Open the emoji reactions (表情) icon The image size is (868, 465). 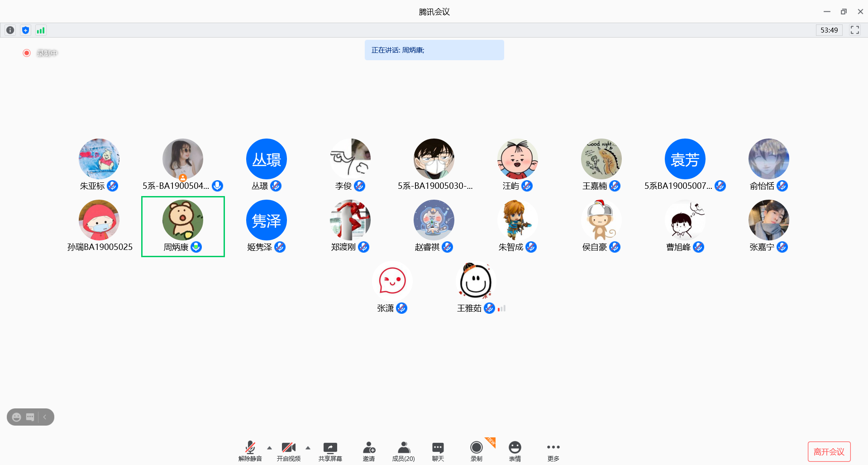(x=515, y=451)
